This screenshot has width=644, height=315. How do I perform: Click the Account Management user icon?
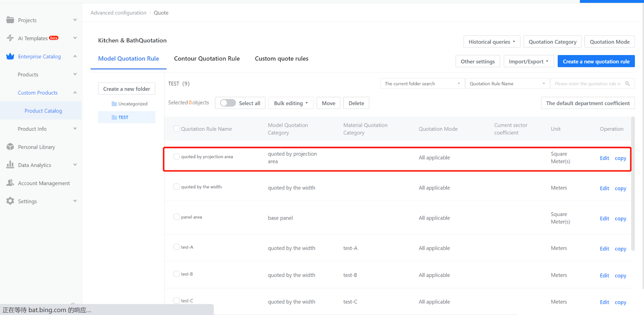tap(10, 183)
